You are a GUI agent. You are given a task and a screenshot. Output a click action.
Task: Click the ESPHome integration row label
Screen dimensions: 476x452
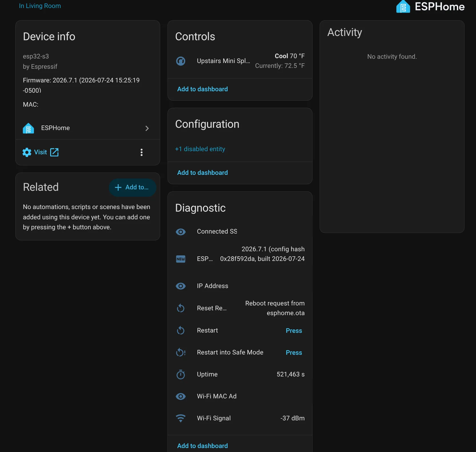coord(55,128)
